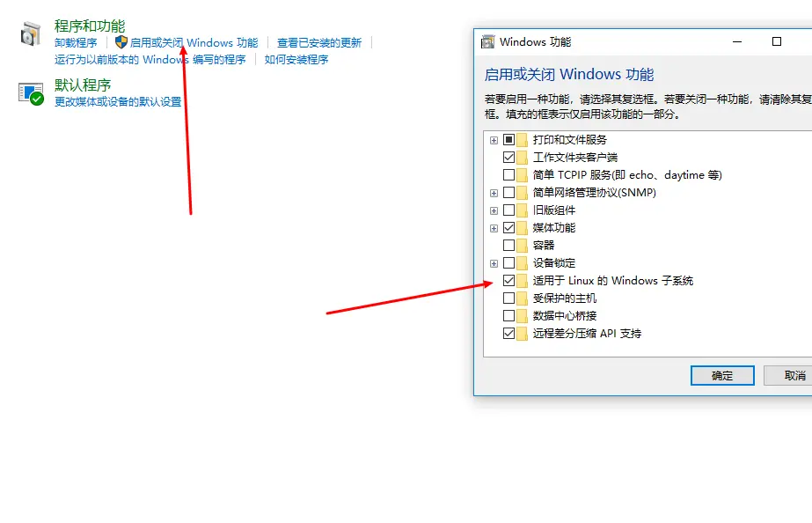The width and height of the screenshot is (812, 523).
Task: Click the 容器 folder icon
Action: pyautogui.click(x=522, y=246)
